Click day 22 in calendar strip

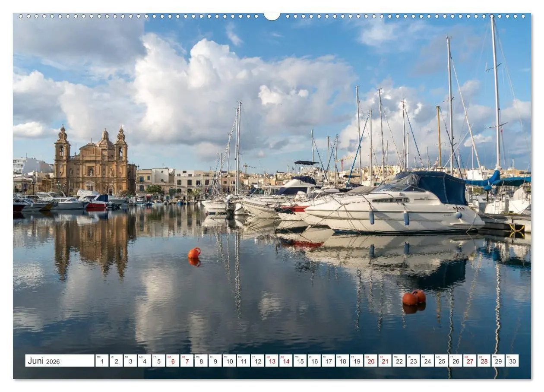399,361
